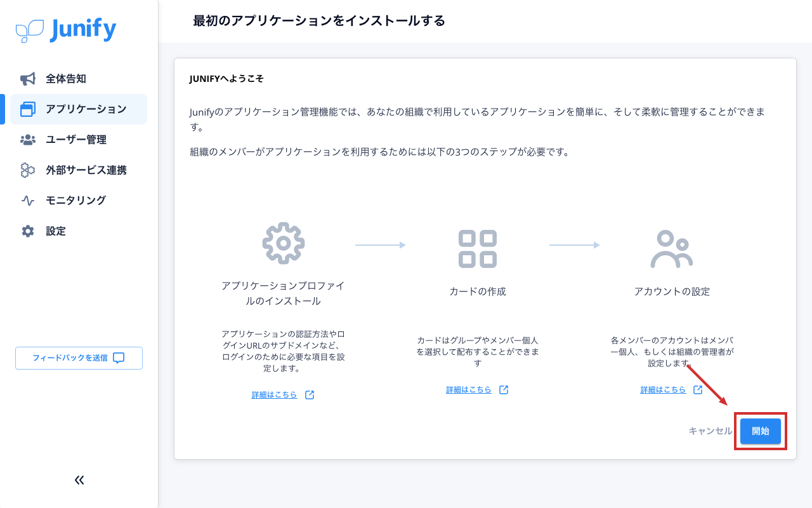
Task: Open 設定 in the sidebar
Action: 79,231
